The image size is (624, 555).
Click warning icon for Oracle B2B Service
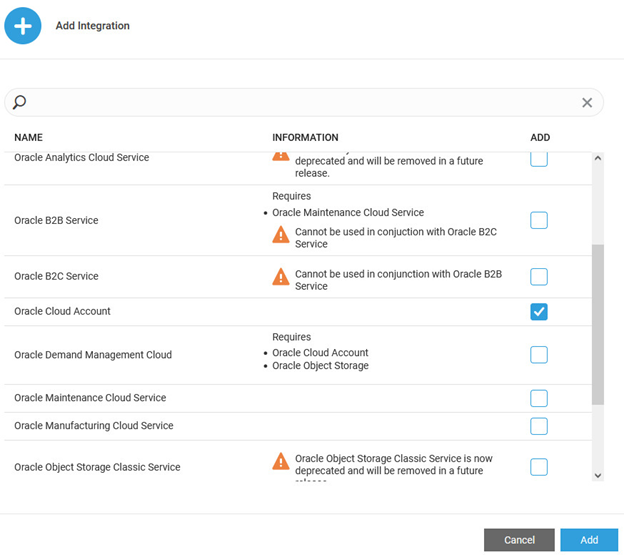[x=281, y=234]
